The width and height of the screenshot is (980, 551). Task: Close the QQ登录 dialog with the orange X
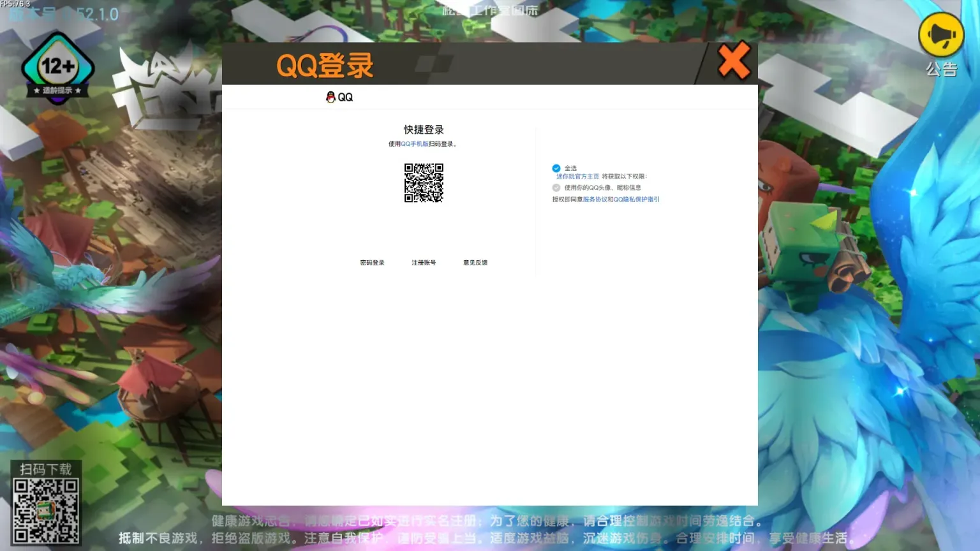[734, 61]
